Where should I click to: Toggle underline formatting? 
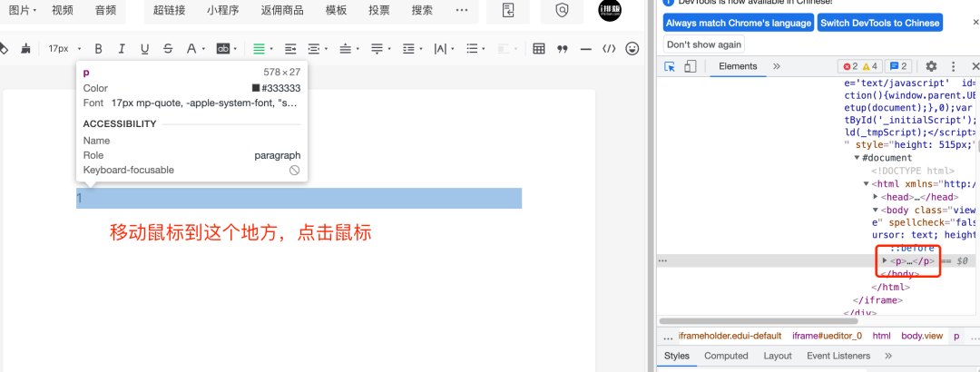(144, 48)
